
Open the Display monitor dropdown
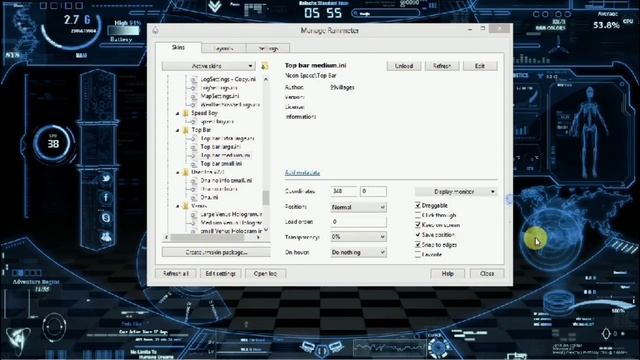(456, 191)
